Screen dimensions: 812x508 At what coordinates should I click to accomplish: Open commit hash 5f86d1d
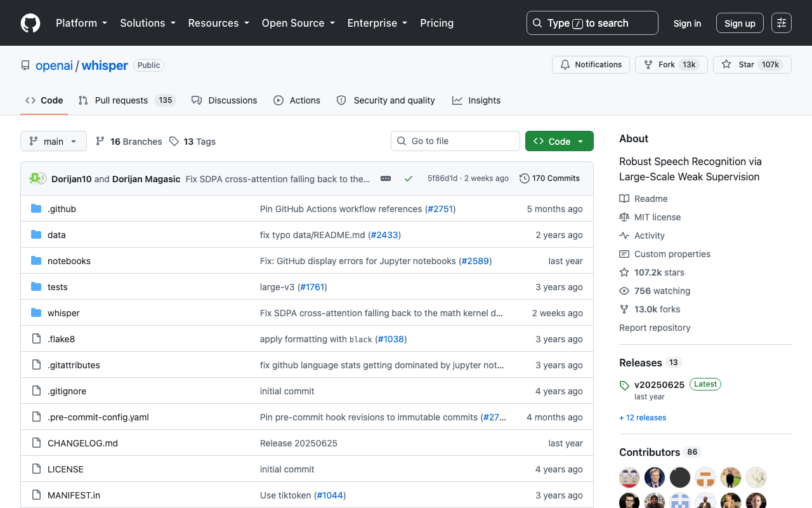point(442,178)
